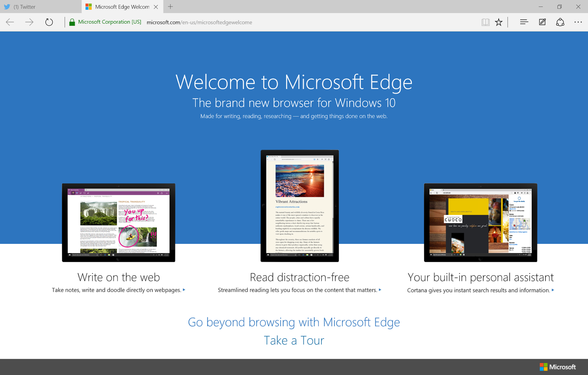The width and height of the screenshot is (588, 375).
Task: Click the Take a Tour link
Action: click(x=294, y=340)
